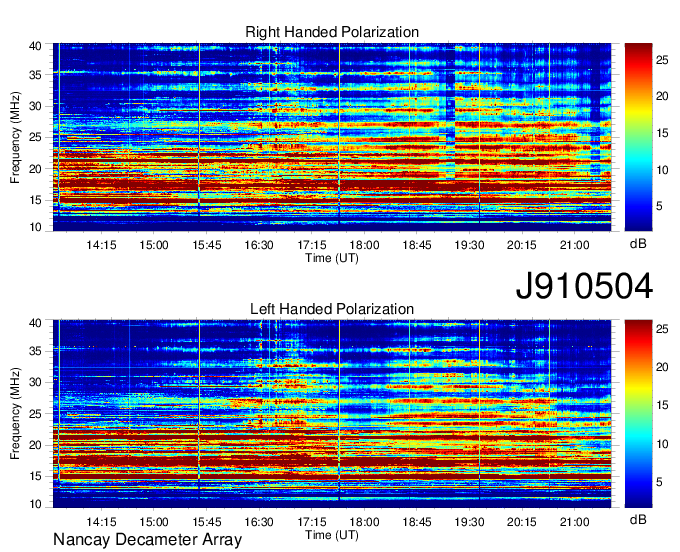Image resolution: width=680 pixels, height=552 pixels.
Task: Click "Frequency (MHz)" axis label of bottom plot
Action: (15, 414)
